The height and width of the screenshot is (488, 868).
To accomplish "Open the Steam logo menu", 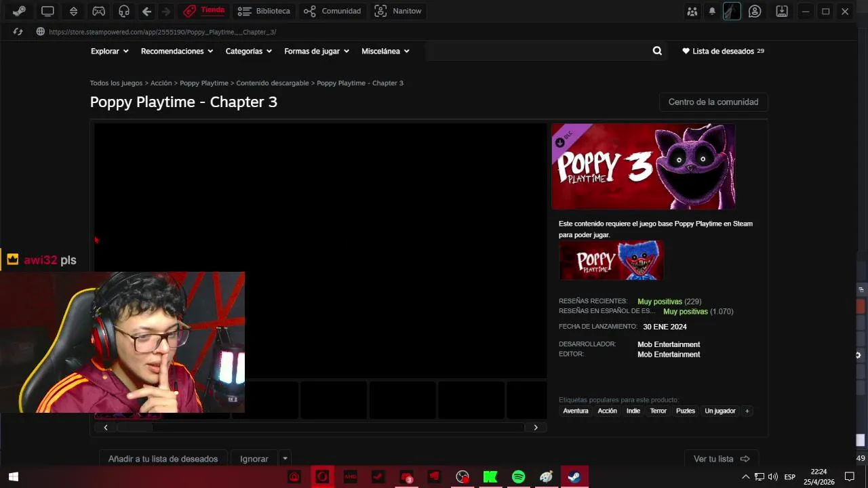I will pos(19,11).
